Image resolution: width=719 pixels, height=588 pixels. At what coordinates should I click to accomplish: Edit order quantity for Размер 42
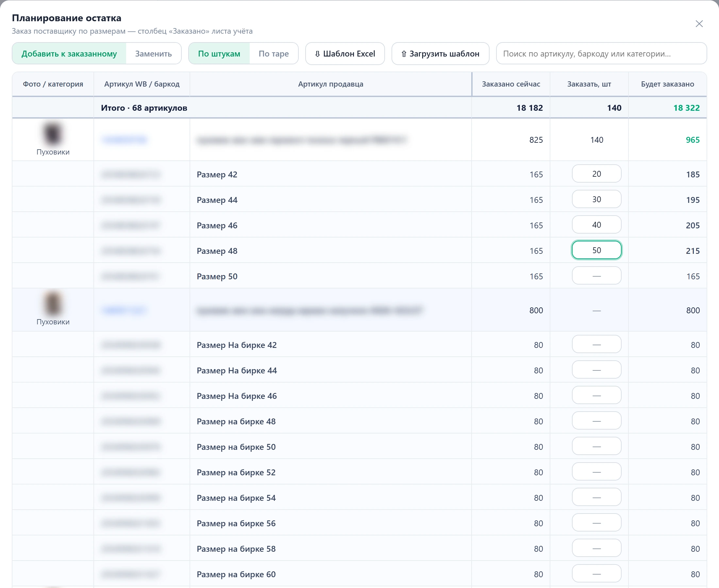coord(596,174)
